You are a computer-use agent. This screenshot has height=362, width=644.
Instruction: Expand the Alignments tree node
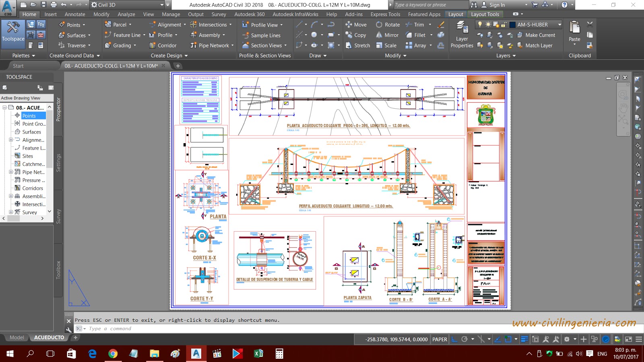11,140
